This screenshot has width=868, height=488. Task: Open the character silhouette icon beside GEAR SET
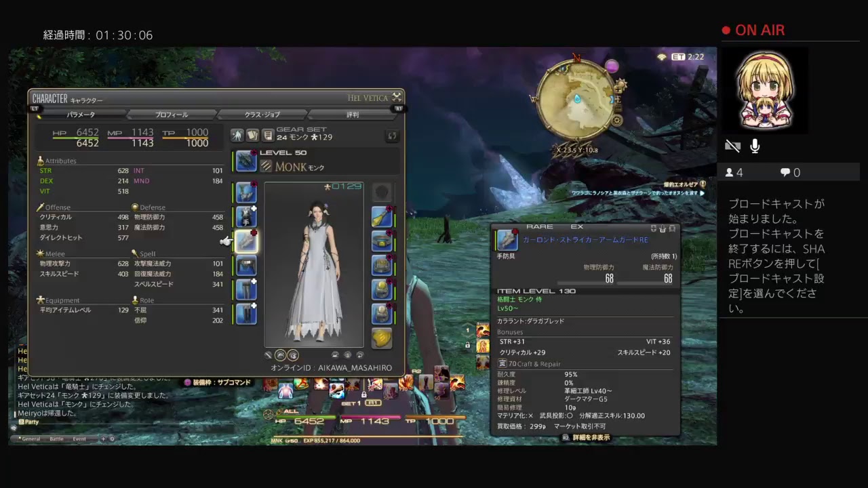point(237,135)
